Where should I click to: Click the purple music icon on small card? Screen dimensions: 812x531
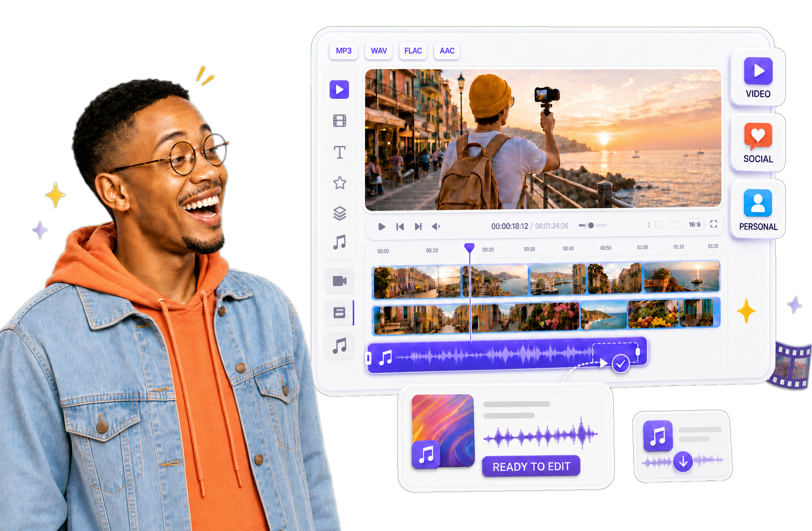coord(658,436)
